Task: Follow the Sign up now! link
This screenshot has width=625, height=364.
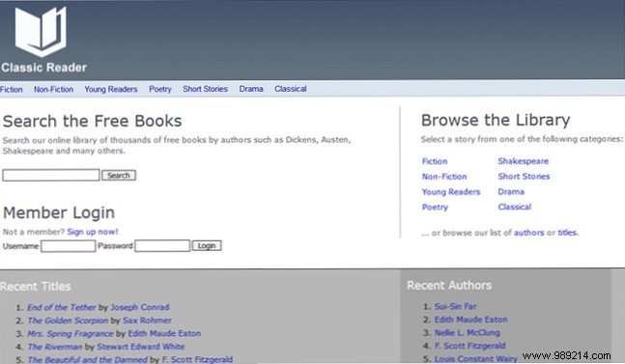Action: pyautogui.click(x=93, y=232)
